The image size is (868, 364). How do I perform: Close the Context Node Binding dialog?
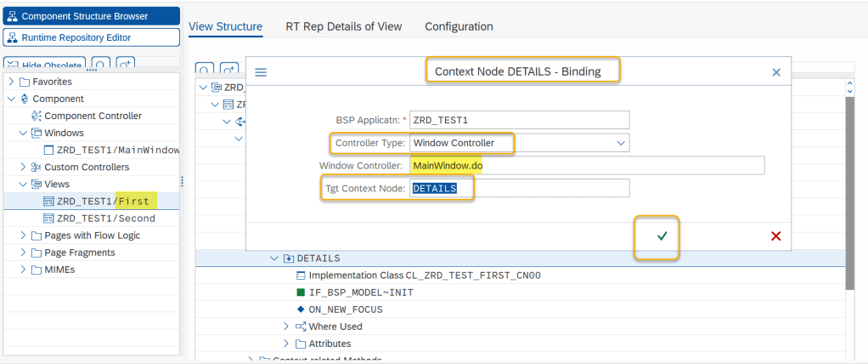click(x=775, y=72)
